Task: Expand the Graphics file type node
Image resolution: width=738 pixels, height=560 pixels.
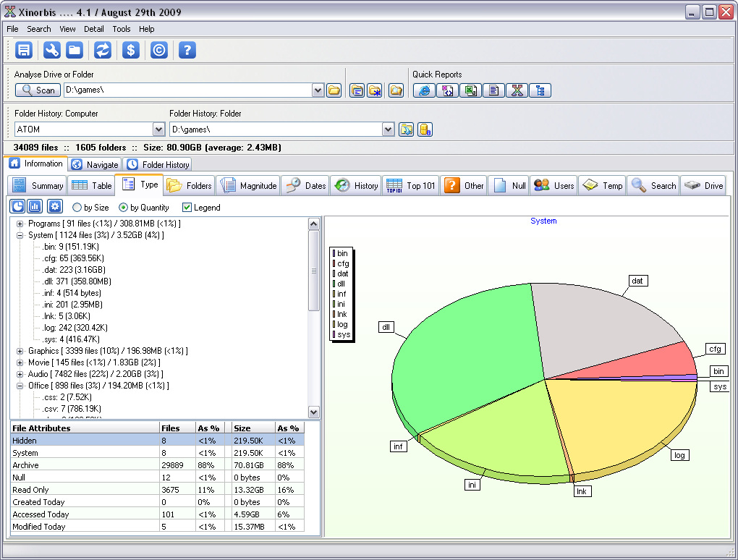Action: (x=20, y=351)
